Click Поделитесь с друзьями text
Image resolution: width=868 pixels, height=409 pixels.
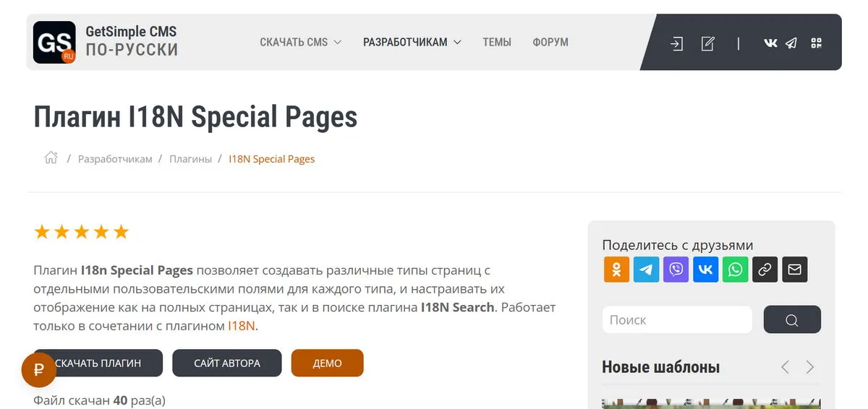(x=678, y=245)
